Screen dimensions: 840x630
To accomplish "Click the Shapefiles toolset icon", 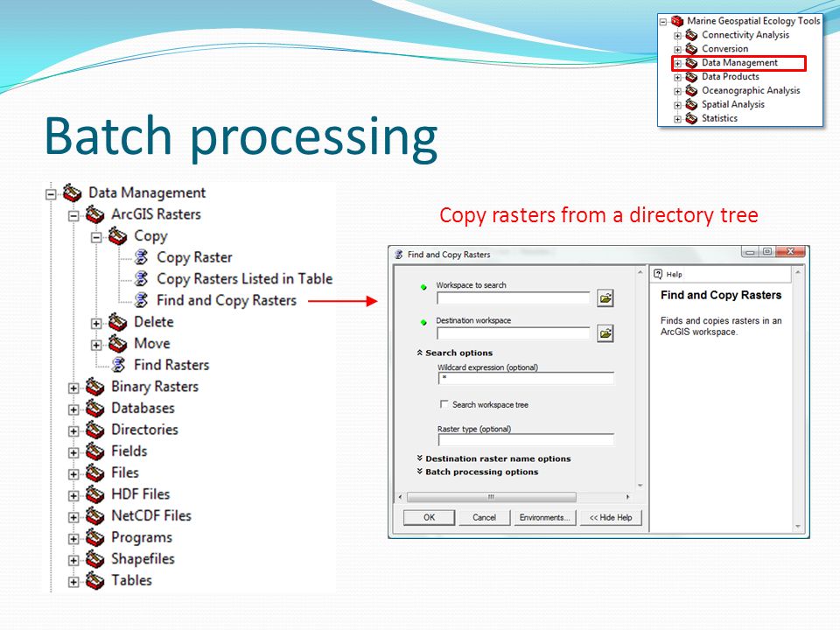I will tap(94, 559).
